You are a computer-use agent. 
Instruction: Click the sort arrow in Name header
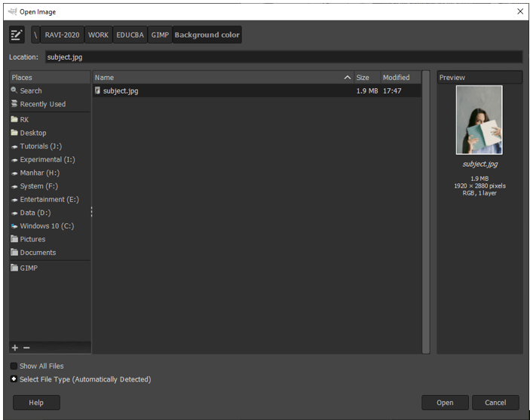347,78
